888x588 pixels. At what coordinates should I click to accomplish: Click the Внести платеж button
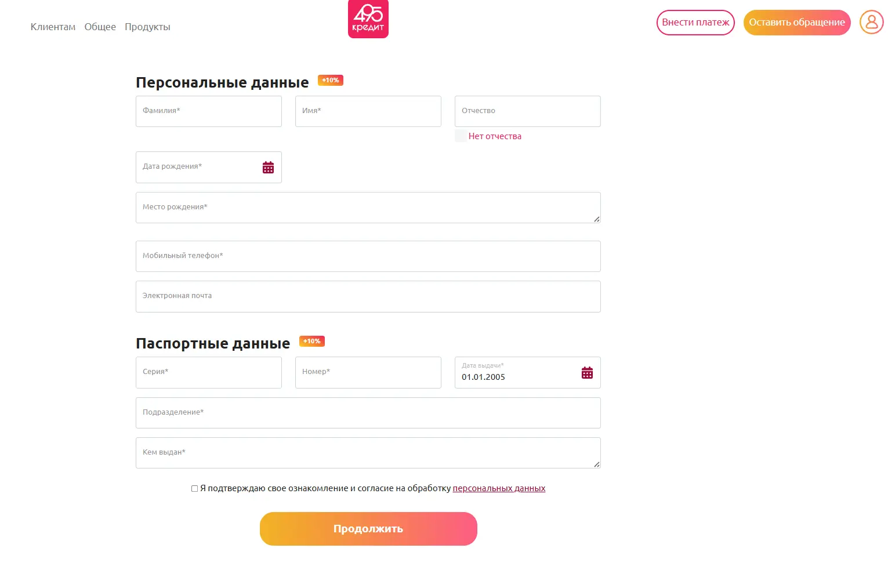pos(695,23)
